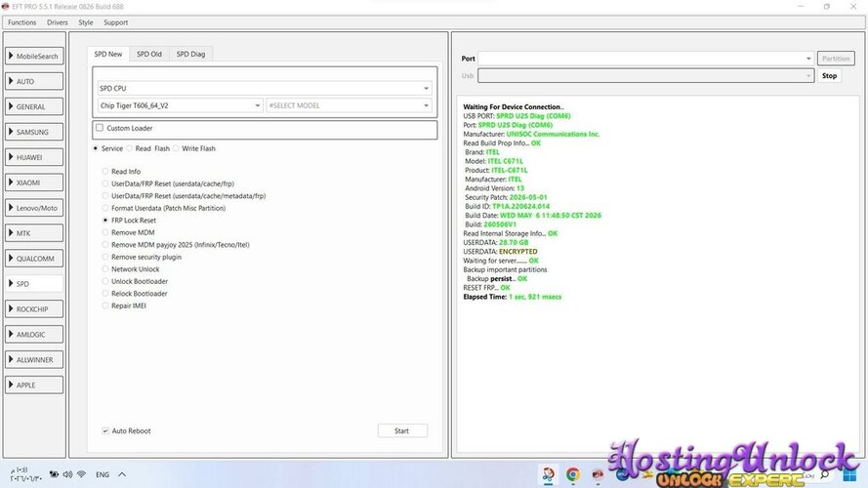This screenshot has height=488, width=868.
Task: Open the XIAOMI sidebar section
Action: click(34, 183)
